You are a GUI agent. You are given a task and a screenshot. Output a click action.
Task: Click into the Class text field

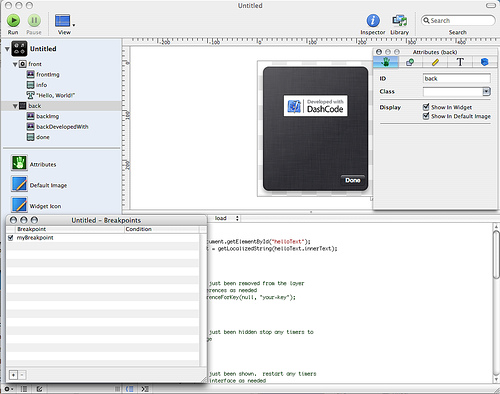(453, 91)
